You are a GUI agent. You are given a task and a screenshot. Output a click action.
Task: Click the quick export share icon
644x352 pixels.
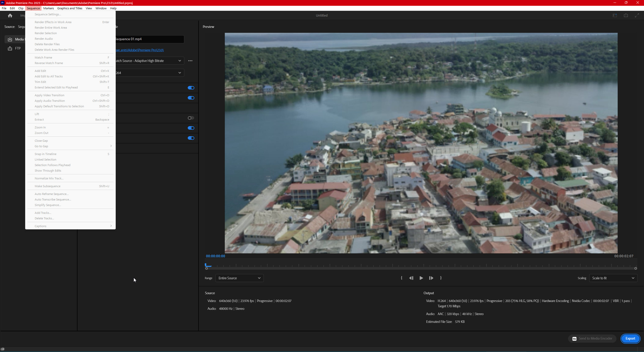click(626, 16)
